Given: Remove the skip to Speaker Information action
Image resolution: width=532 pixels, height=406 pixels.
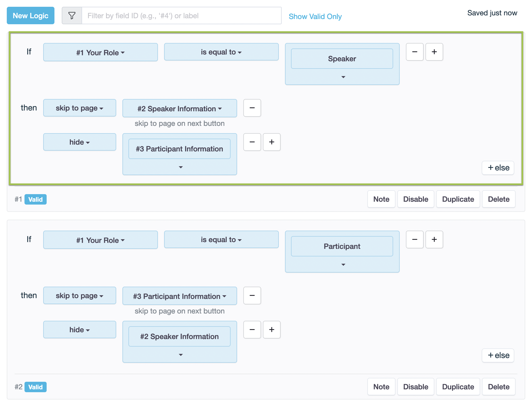Looking at the screenshot, I should tap(252, 108).
